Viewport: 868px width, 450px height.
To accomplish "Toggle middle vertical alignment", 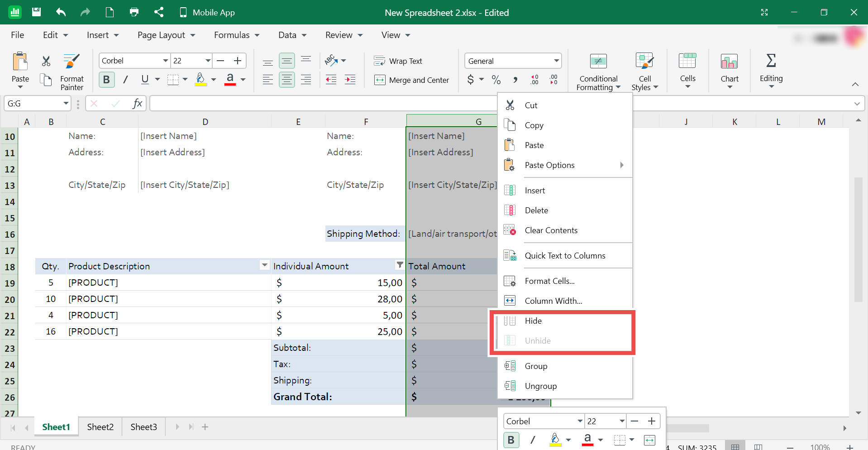I will [x=287, y=61].
